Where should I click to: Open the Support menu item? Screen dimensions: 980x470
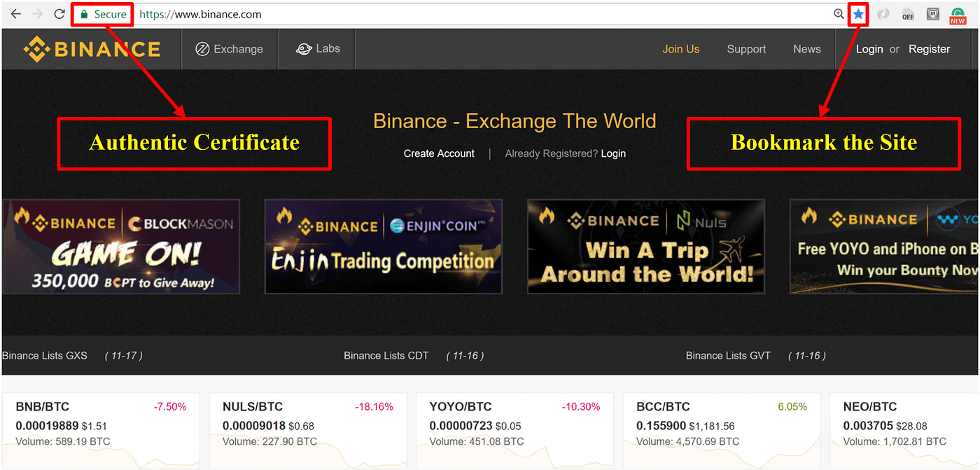pyautogui.click(x=746, y=49)
